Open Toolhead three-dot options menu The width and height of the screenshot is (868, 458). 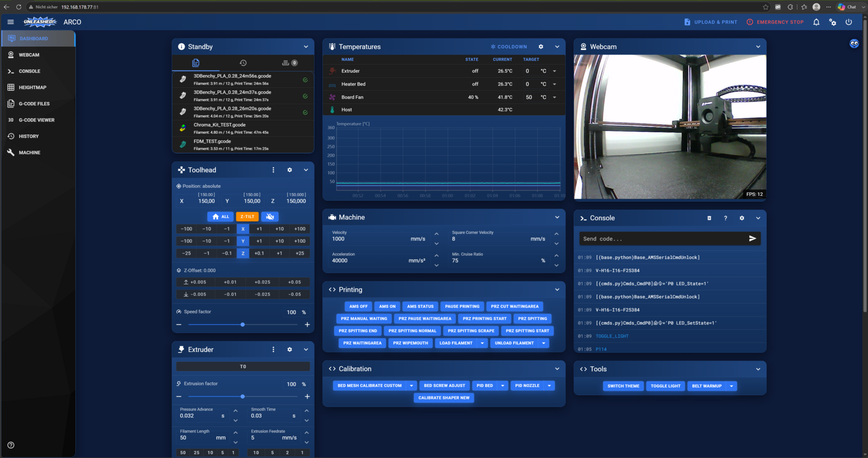click(x=273, y=170)
